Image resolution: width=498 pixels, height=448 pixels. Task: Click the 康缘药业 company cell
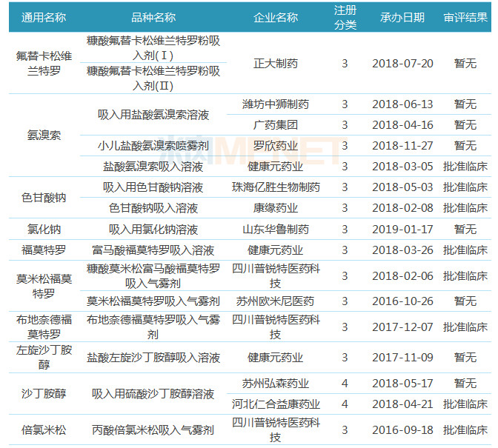pos(276,208)
